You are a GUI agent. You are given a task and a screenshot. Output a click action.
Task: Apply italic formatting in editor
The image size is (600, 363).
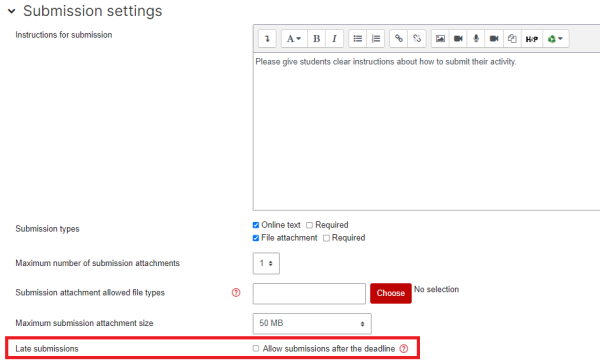[334, 39]
